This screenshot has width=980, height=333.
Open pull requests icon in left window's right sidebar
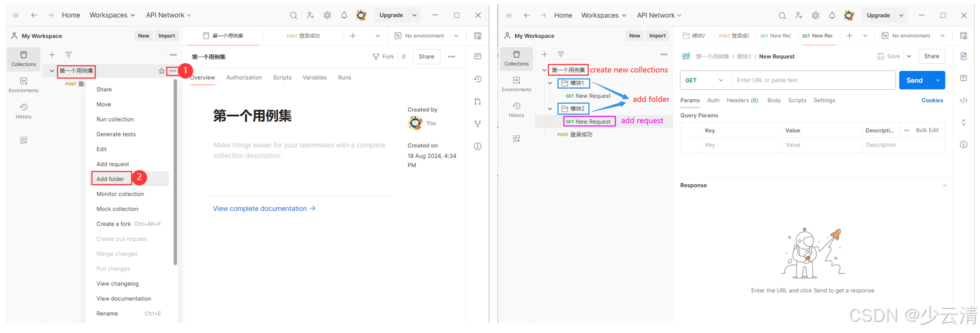[x=478, y=102]
